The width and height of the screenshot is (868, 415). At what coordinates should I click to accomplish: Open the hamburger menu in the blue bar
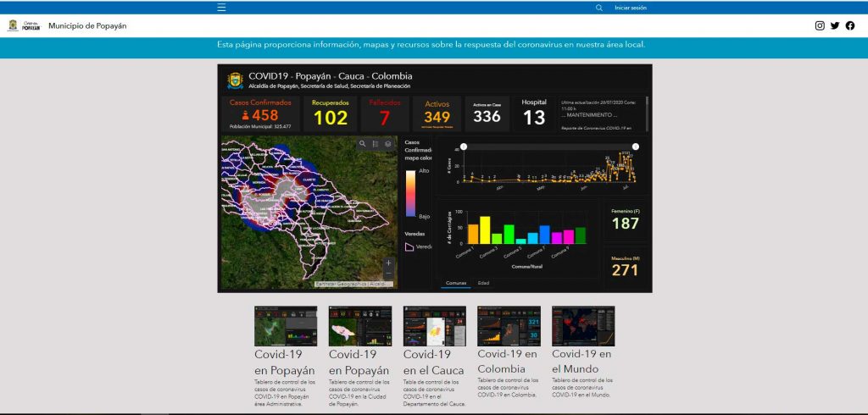coord(221,8)
